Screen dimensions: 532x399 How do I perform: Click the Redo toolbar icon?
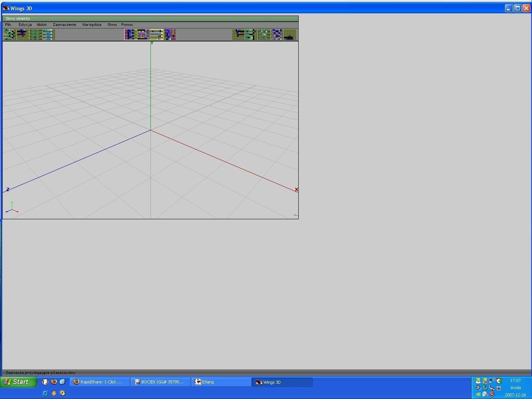click(49, 35)
